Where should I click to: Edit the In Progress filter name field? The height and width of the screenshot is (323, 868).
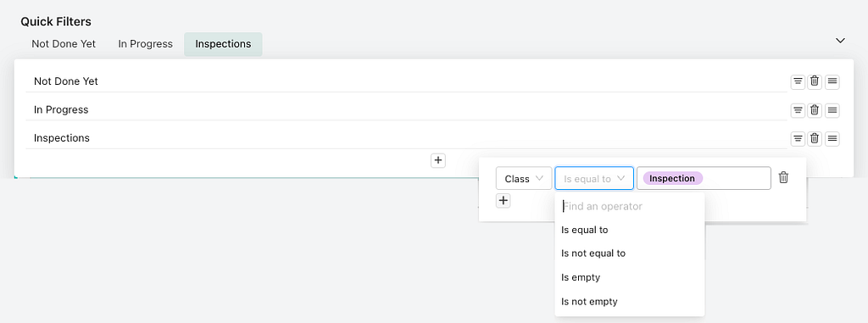tap(406, 109)
